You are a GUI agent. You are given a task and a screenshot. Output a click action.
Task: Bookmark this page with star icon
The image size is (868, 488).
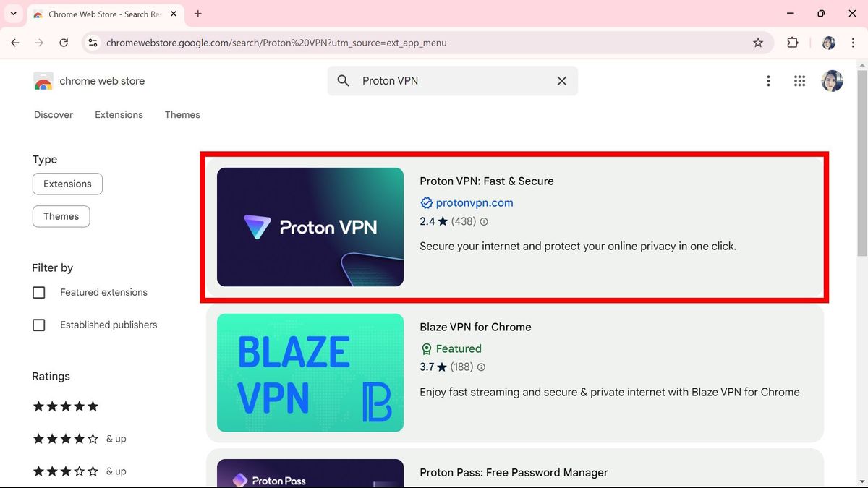pos(758,43)
